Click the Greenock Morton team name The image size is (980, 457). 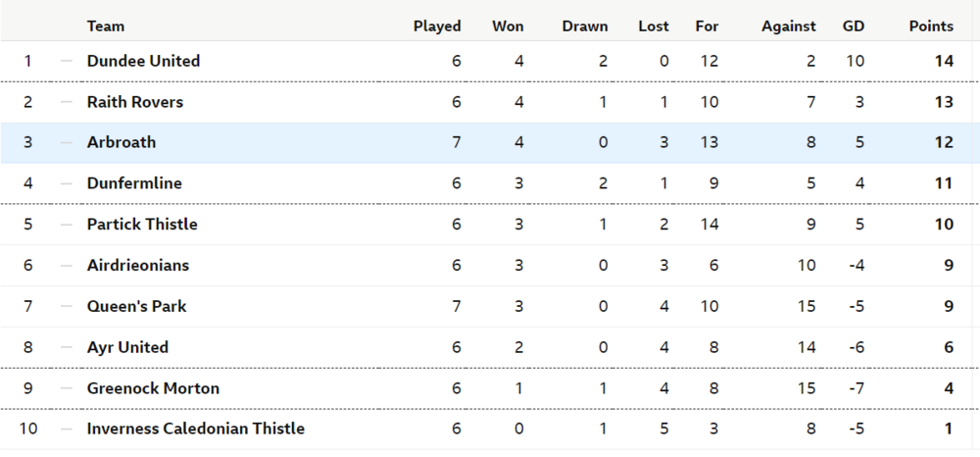pos(153,388)
